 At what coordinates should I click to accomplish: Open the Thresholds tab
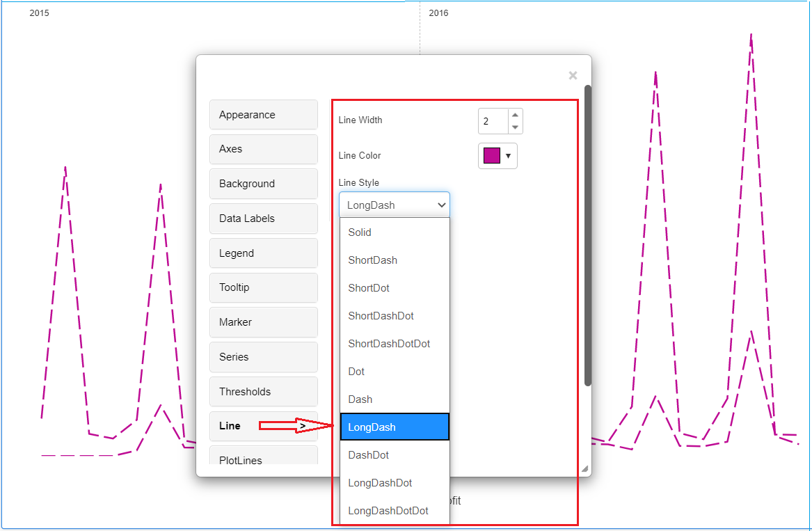point(263,392)
